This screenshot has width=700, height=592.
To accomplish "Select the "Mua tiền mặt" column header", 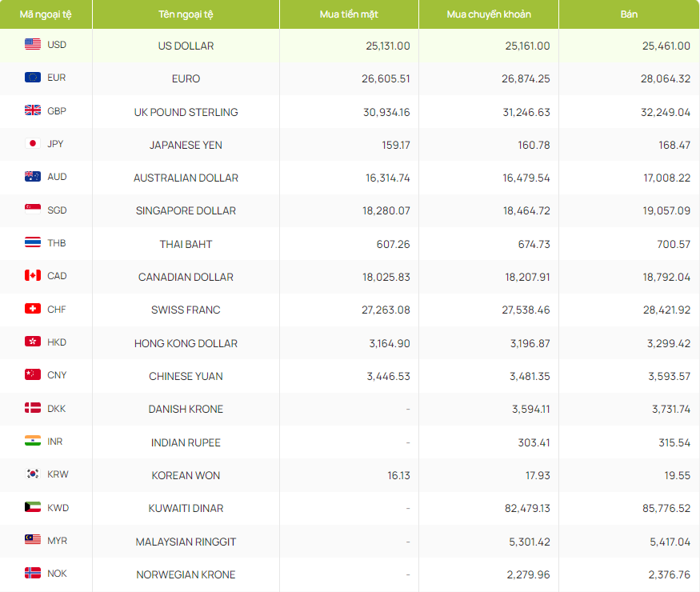I will [x=349, y=14].
